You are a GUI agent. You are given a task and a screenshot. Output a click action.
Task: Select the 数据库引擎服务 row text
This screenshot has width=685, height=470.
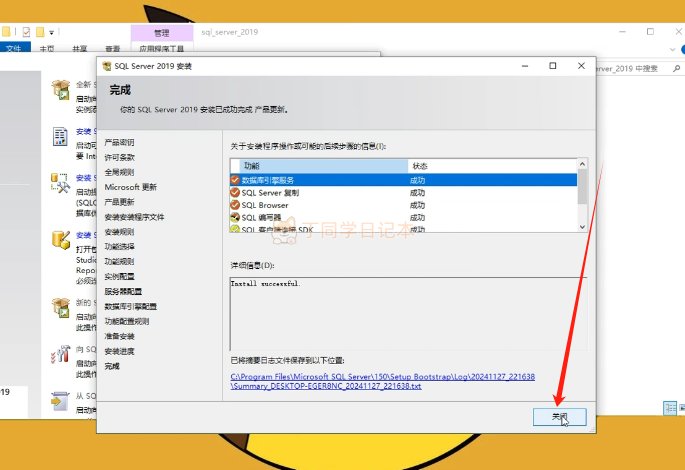[268, 180]
